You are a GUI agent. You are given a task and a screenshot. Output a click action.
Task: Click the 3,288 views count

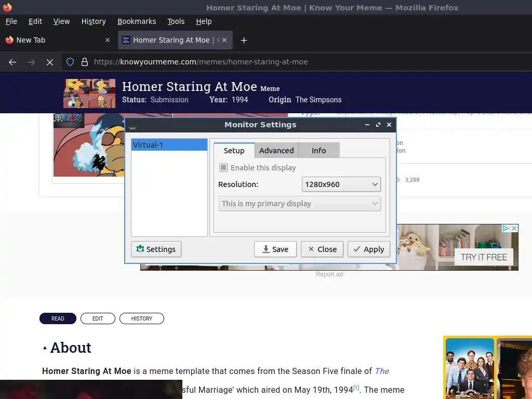coord(412,180)
